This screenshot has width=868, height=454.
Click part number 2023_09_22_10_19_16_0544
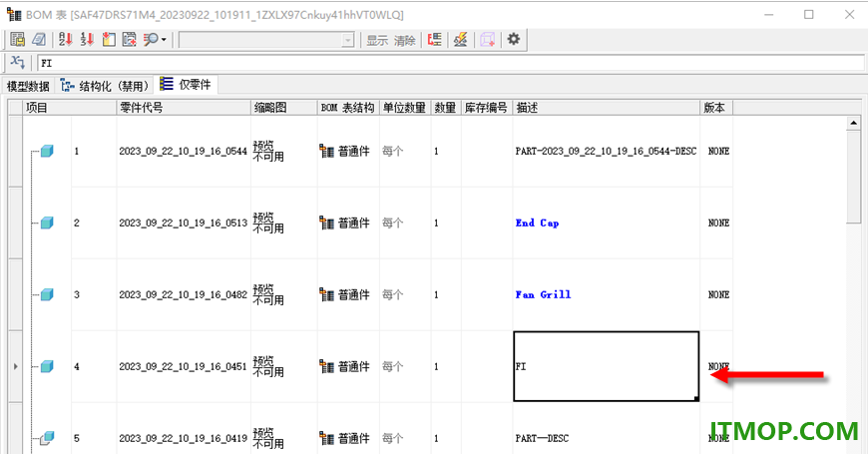[184, 151]
